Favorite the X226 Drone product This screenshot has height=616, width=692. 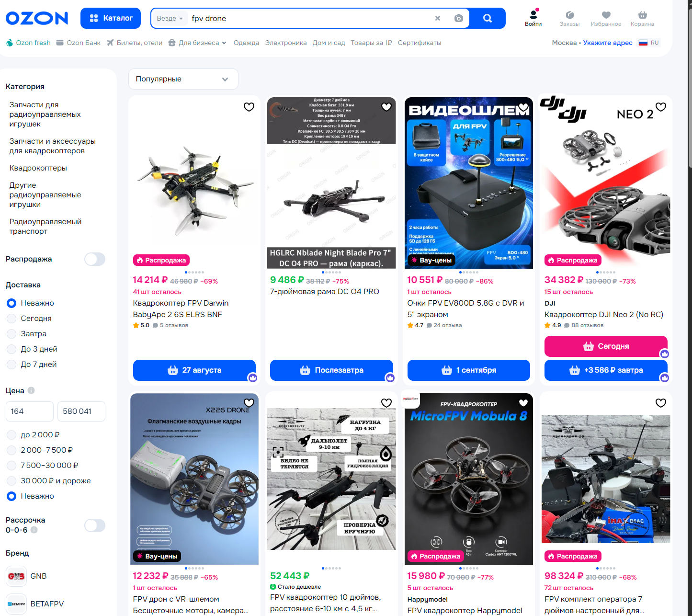[249, 403]
